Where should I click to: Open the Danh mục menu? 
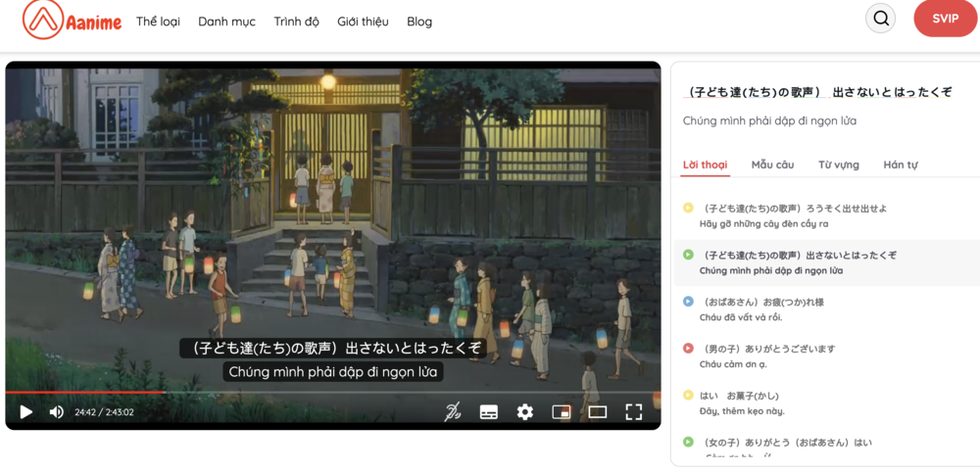[227, 22]
